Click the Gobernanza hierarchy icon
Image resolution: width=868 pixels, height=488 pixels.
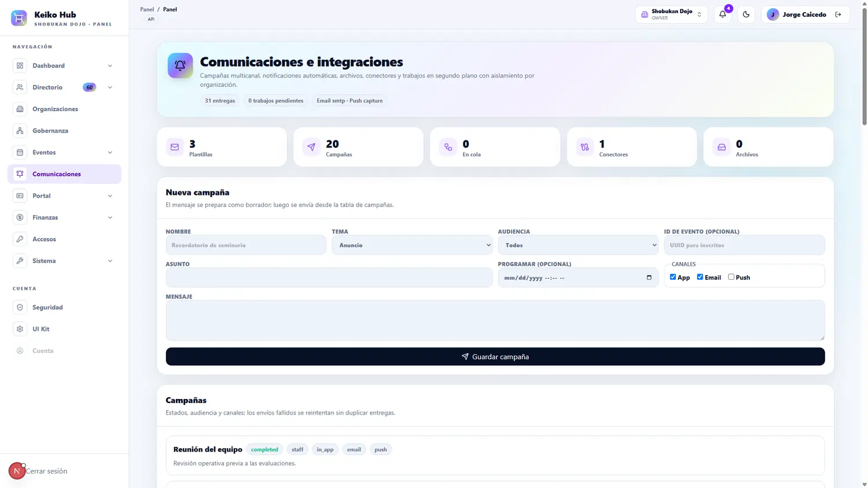pos(20,131)
